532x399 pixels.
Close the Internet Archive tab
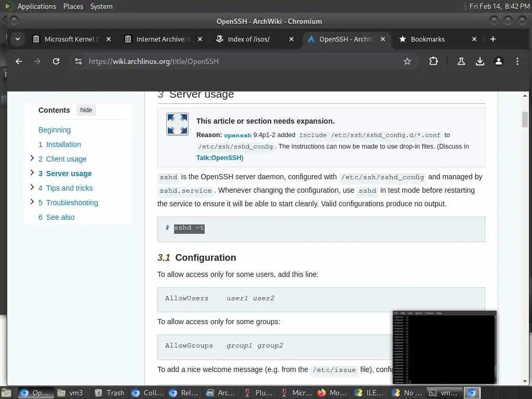click(x=200, y=39)
